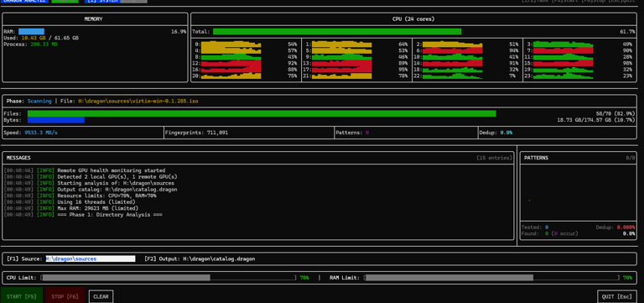Click the Process 200.33 MB value
The image size is (644, 303).
pyautogui.click(x=44, y=44)
